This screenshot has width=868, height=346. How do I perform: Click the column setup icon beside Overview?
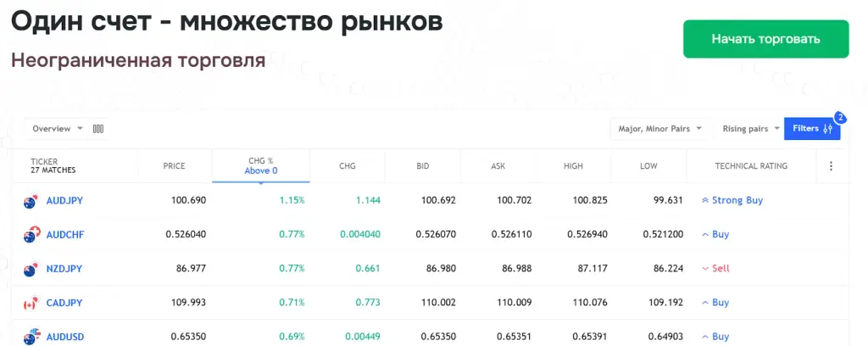(x=98, y=129)
